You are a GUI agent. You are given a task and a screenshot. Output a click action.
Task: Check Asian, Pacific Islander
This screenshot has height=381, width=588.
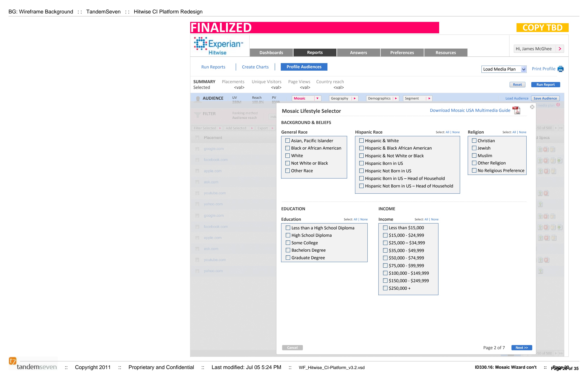point(288,141)
